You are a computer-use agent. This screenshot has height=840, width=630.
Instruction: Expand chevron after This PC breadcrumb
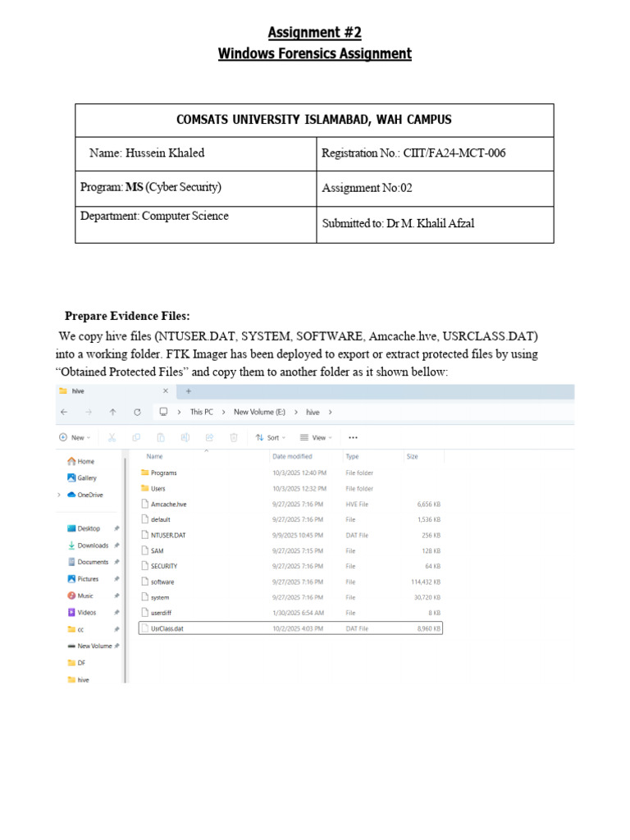[x=223, y=412]
